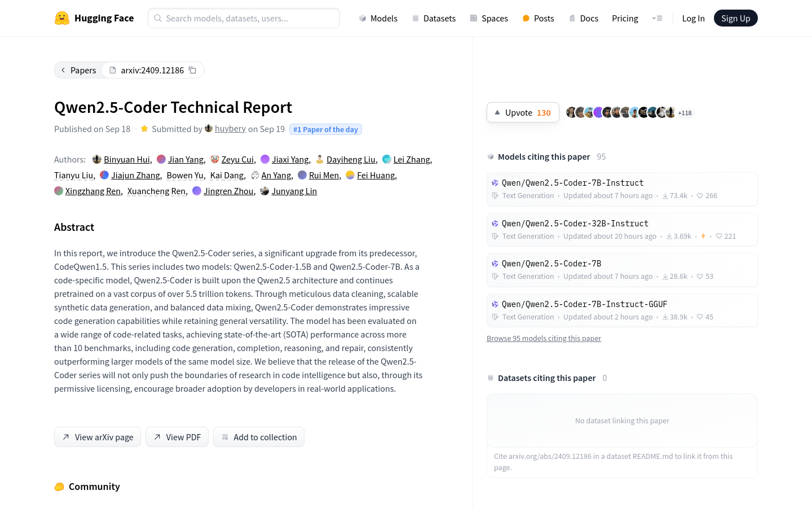Copy the arXiv ID using the copy icon
Viewport: 812px width, 508px height.
(x=192, y=69)
